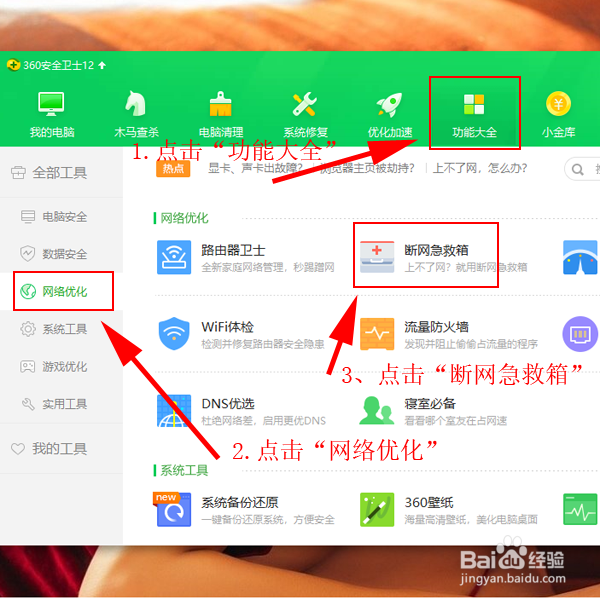Click the 路由器卫士 title text
Viewport: 600px width, 600px height.
[233, 250]
